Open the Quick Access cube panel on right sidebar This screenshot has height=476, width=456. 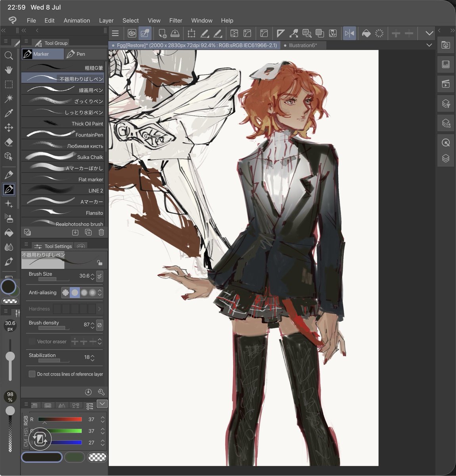click(446, 45)
